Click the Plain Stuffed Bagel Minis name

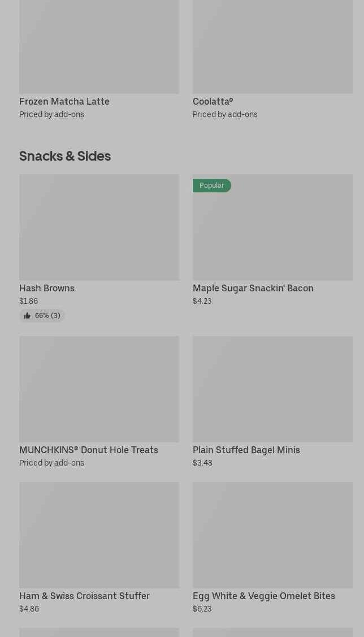(x=246, y=450)
